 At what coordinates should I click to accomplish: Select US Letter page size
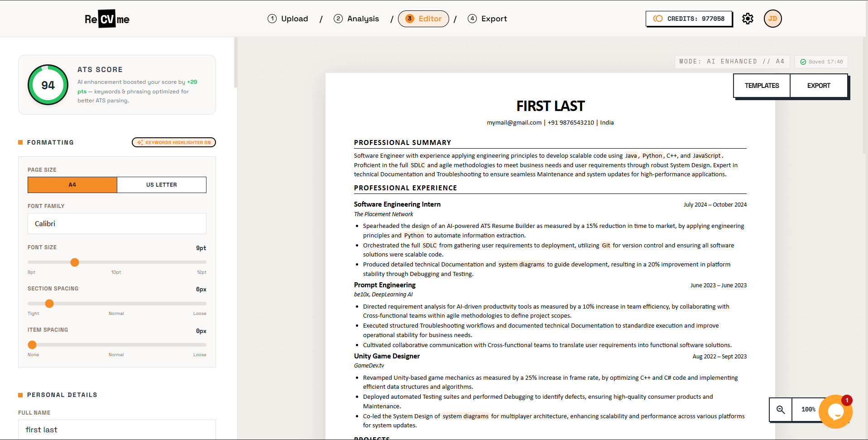pos(162,185)
